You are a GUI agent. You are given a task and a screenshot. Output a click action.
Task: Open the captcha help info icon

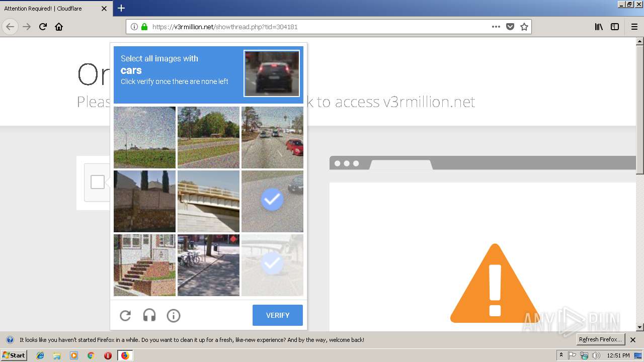pos(174,316)
